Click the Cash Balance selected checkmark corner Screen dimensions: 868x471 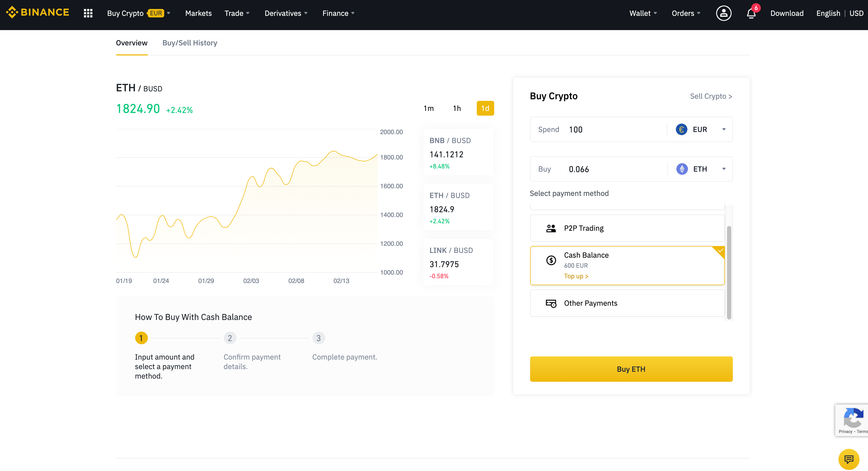(719, 251)
